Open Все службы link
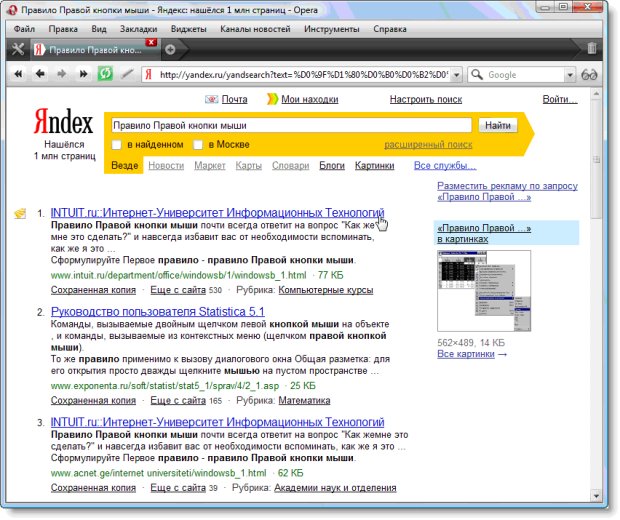The width and height of the screenshot is (620, 520). (x=445, y=166)
